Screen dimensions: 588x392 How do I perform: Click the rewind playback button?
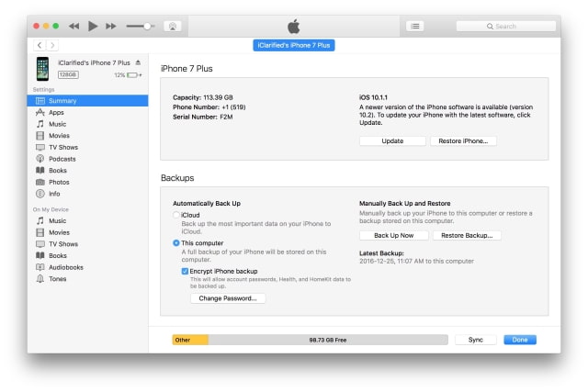[x=73, y=27]
